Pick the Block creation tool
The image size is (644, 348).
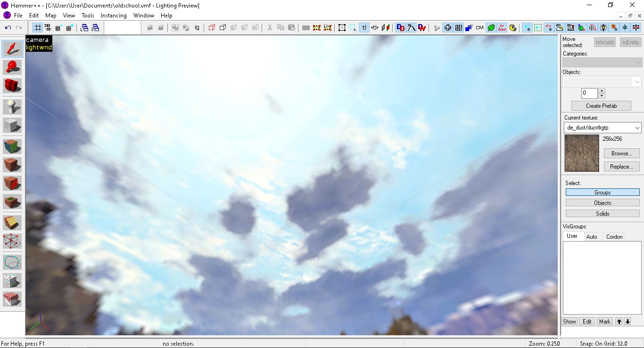12,125
